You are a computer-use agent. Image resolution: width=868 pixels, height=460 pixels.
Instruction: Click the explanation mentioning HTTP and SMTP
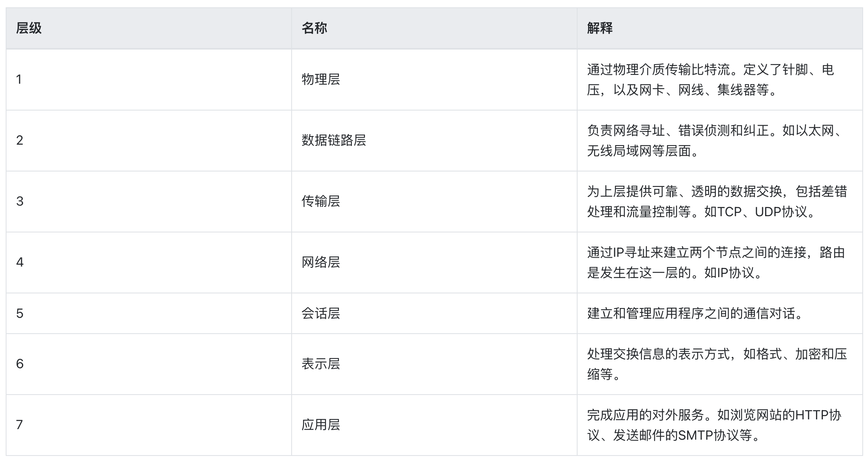point(714,425)
